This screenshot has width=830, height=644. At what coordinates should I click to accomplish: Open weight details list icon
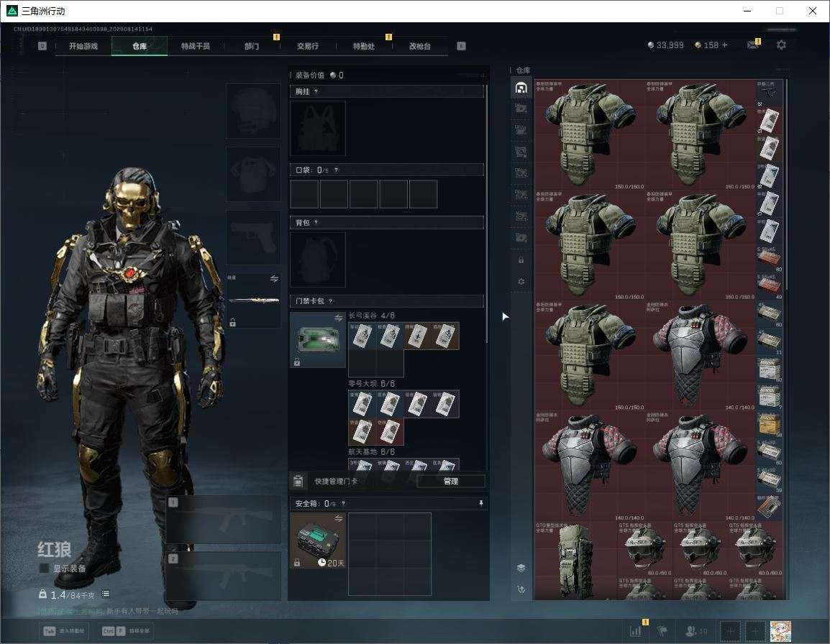[105, 594]
